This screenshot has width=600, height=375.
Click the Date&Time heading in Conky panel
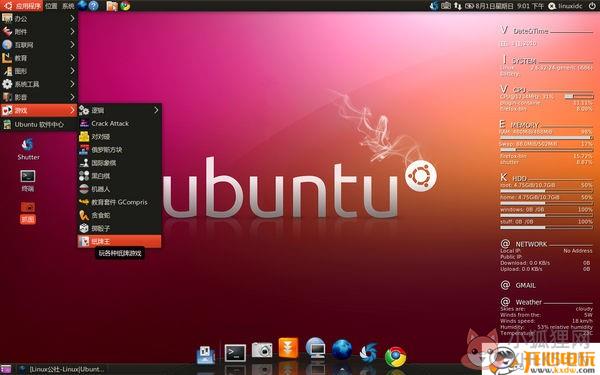click(x=531, y=31)
